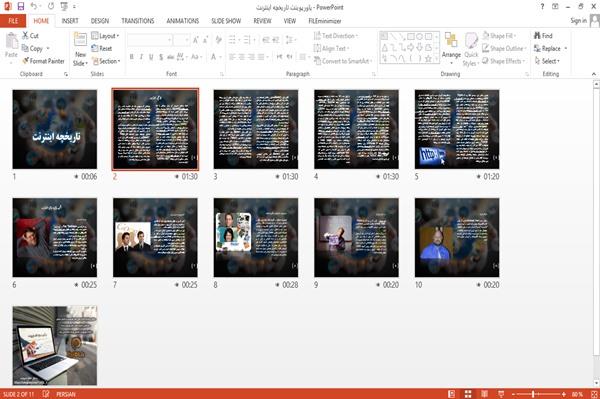Select the Format Painter brush
Image resolution: width=600 pixels, height=399 pixels.
click(25, 61)
